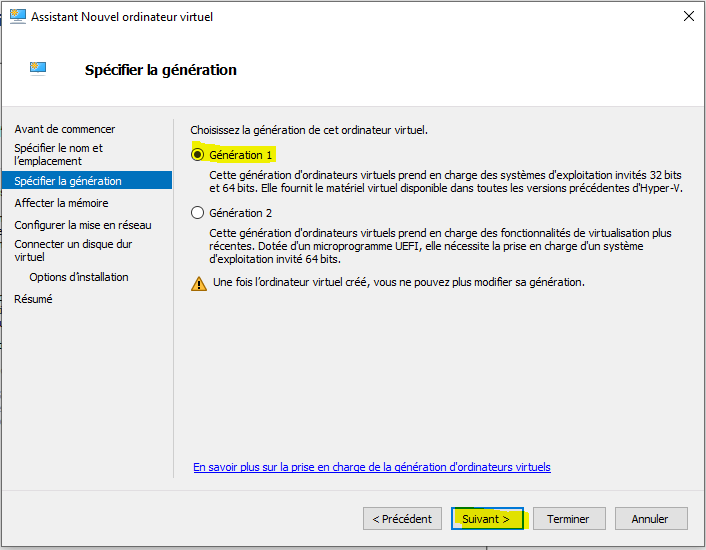Click the yellow warning triangle icon

point(199,284)
